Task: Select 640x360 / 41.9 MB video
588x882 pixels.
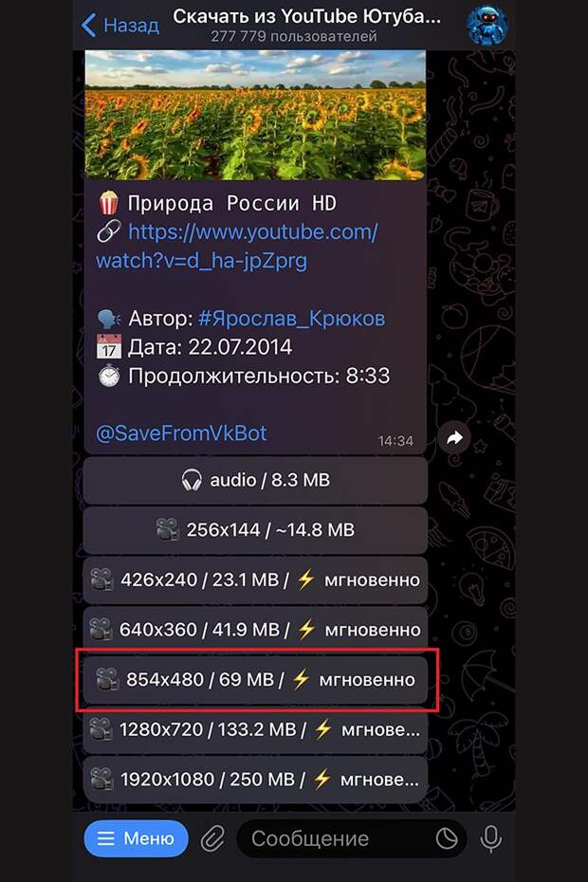Action: [x=255, y=630]
